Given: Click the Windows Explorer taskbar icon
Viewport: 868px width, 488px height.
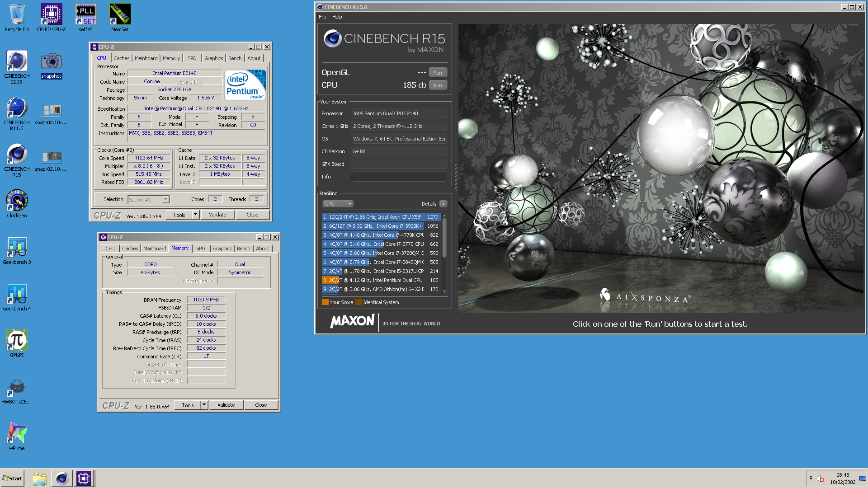Looking at the screenshot, I should pyautogui.click(x=39, y=479).
